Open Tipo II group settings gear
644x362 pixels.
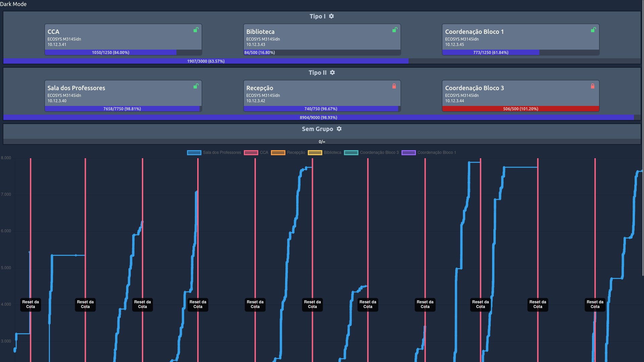(x=332, y=72)
